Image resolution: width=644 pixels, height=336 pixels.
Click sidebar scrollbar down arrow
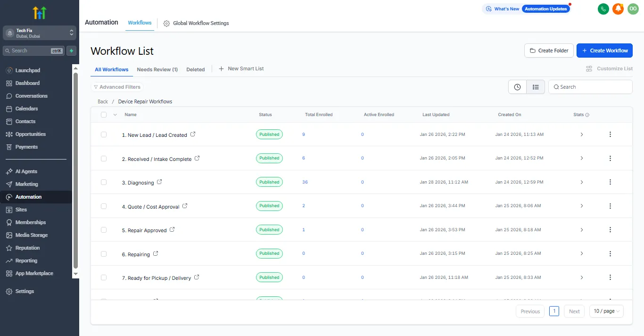click(x=75, y=274)
